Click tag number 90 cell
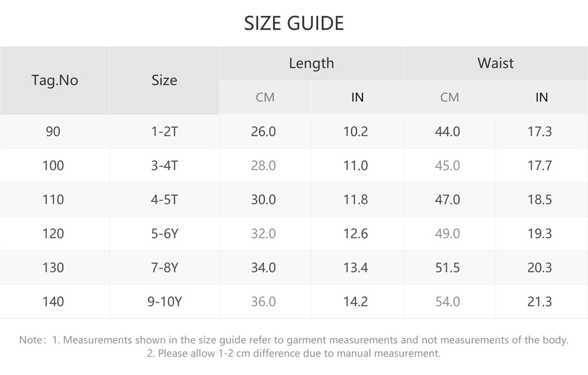The height and width of the screenshot is (375, 588). [54, 132]
